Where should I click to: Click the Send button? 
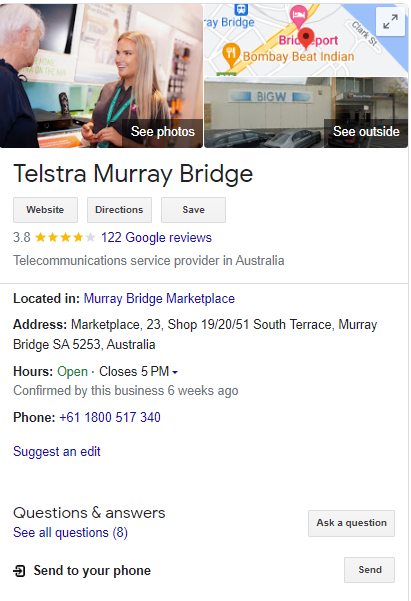click(x=370, y=570)
